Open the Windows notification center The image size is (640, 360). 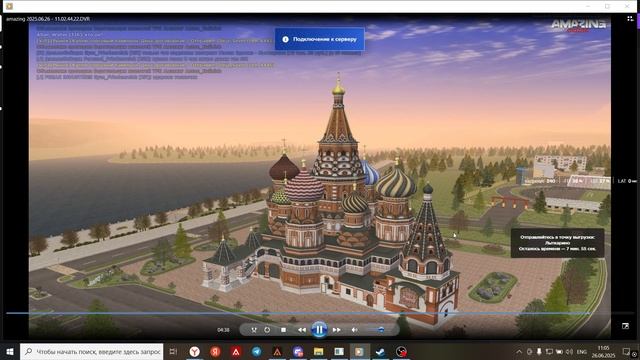(x=627, y=351)
